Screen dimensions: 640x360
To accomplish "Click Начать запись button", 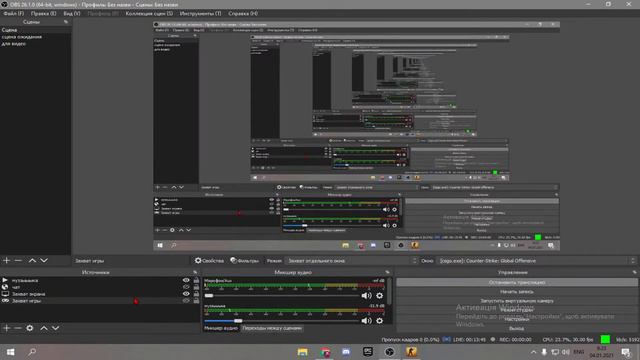I will [x=517, y=291].
